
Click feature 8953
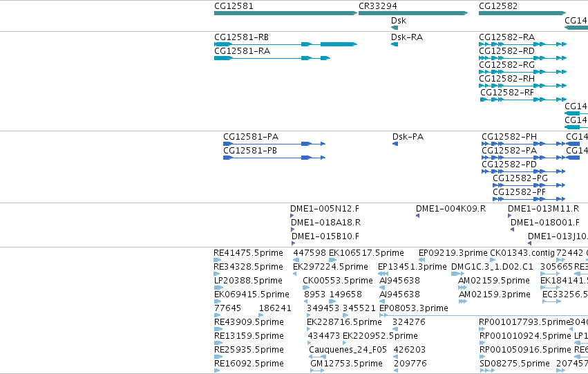click(305, 301)
